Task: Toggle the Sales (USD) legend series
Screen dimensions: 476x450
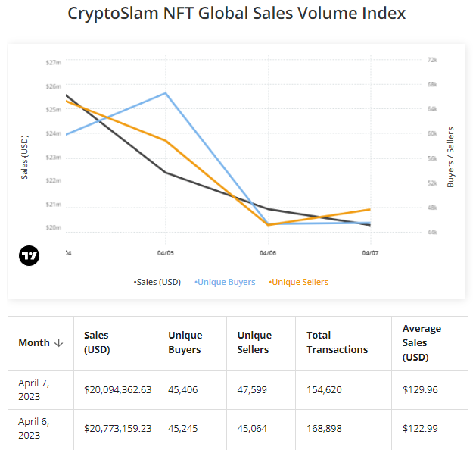Action: 158,282
